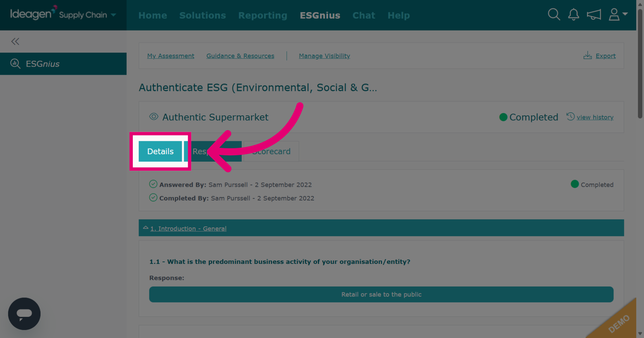Viewport: 644px width, 338px height.
Task: Open the user account menu
Action: (x=618, y=14)
